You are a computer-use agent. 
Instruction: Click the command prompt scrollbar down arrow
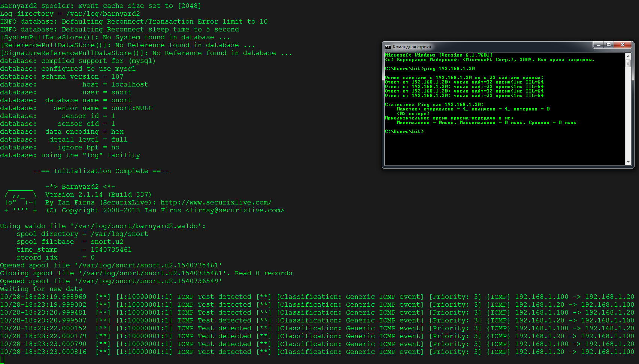(x=628, y=162)
